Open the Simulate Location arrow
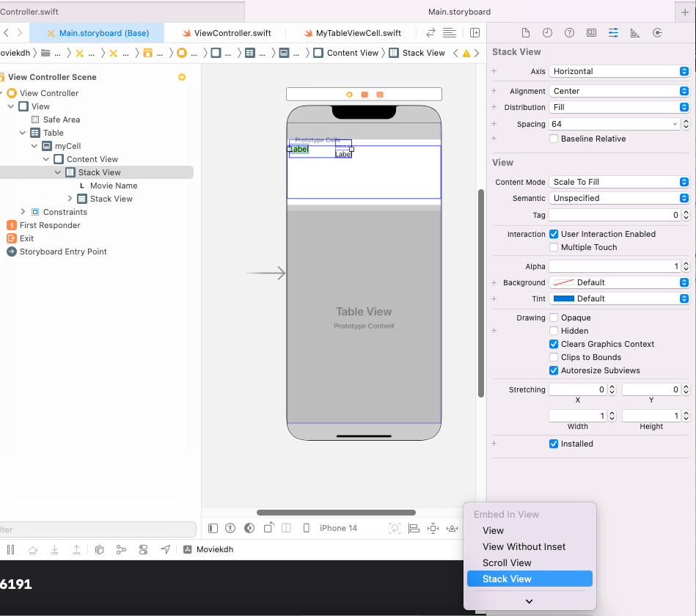Viewport: 696px width, 616px height. 166,550
